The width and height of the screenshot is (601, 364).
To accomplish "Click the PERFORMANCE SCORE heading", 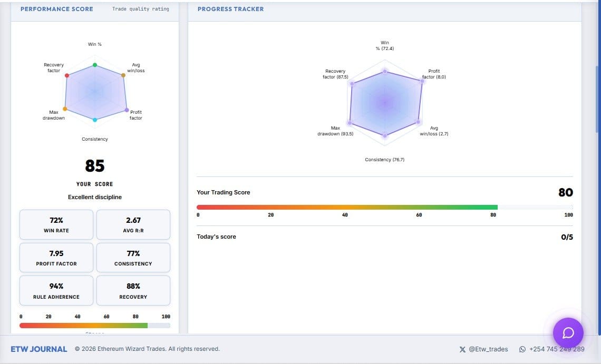I will (57, 9).
